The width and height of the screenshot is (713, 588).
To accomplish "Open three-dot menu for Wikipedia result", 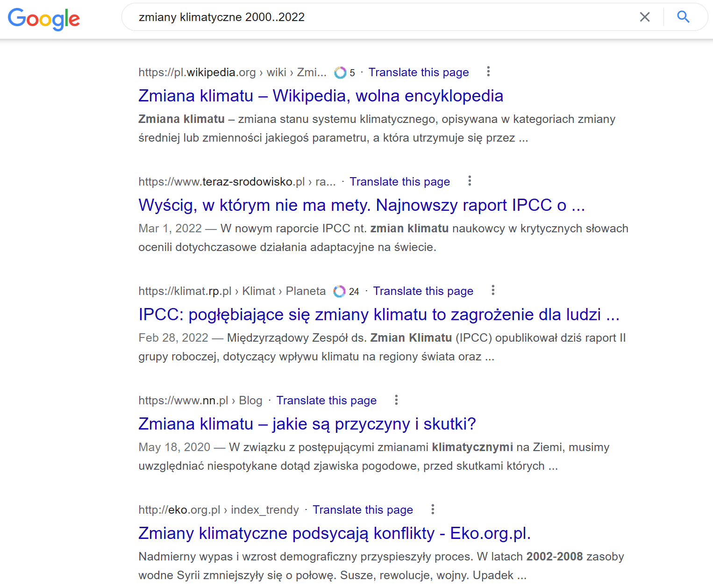I will coord(488,72).
